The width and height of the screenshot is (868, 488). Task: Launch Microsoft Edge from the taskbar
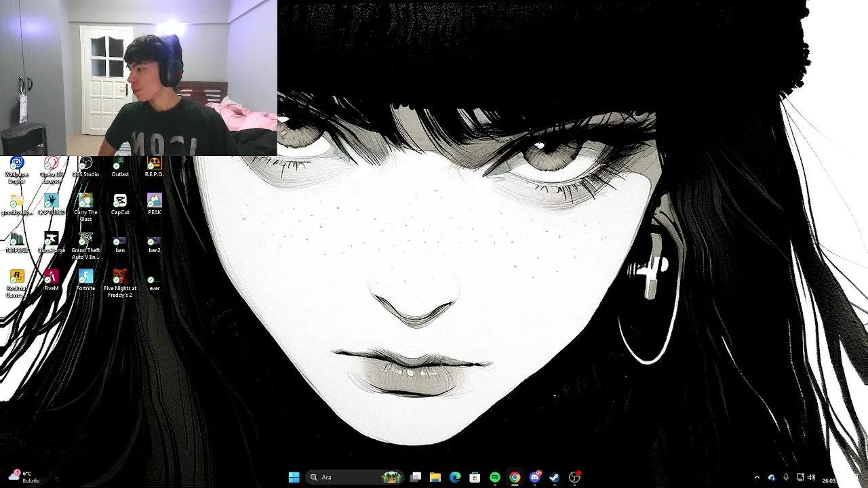tap(455, 477)
